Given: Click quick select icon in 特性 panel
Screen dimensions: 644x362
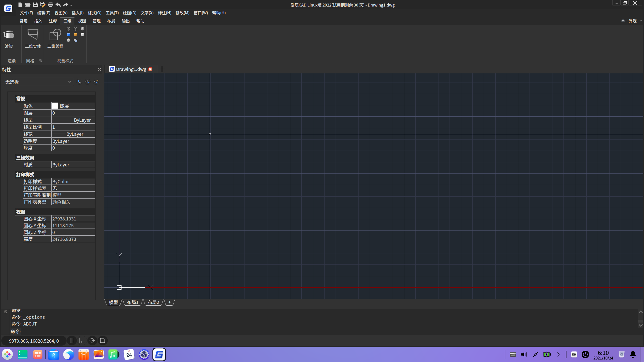Looking at the screenshot, I should 96,82.
